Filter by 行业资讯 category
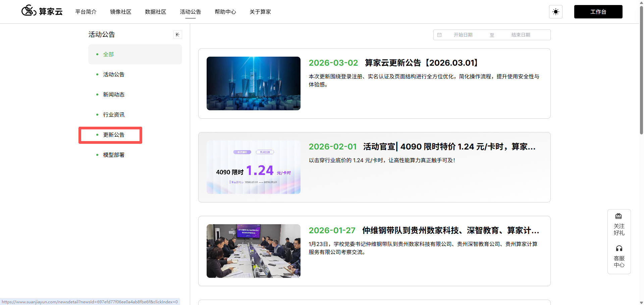 click(135, 115)
